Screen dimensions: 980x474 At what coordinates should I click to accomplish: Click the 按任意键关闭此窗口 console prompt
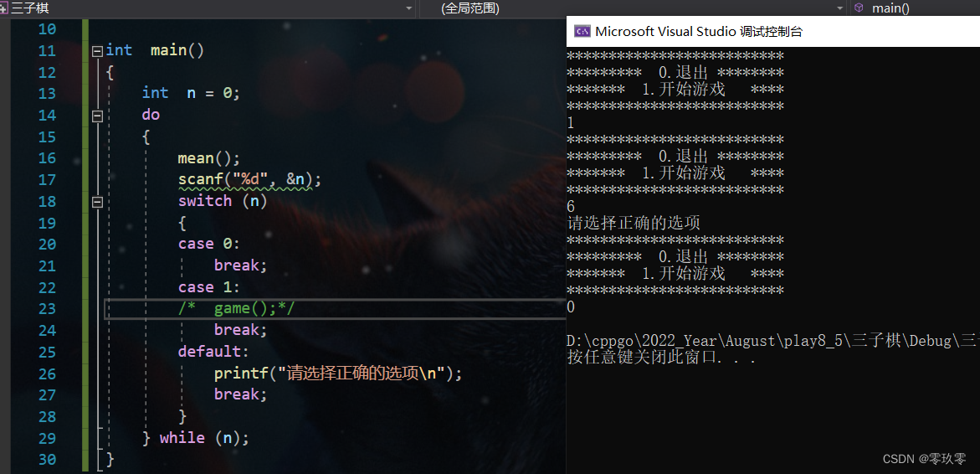[661, 358]
